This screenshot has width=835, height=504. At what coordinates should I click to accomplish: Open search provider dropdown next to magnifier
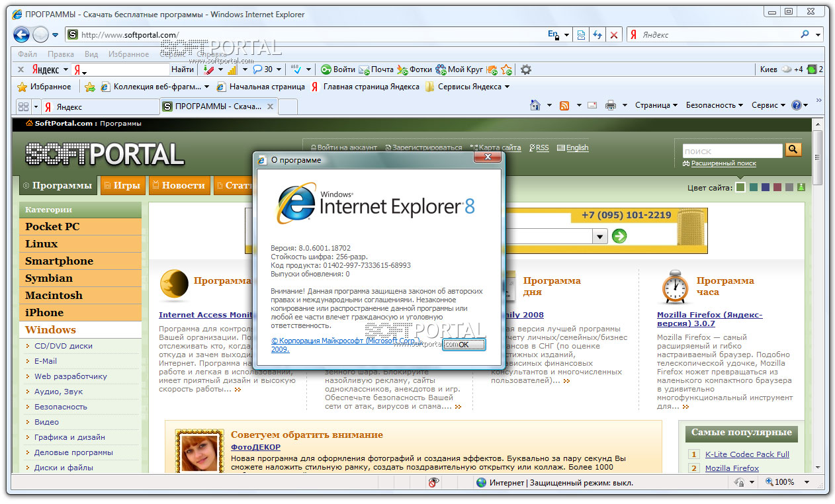(818, 35)
